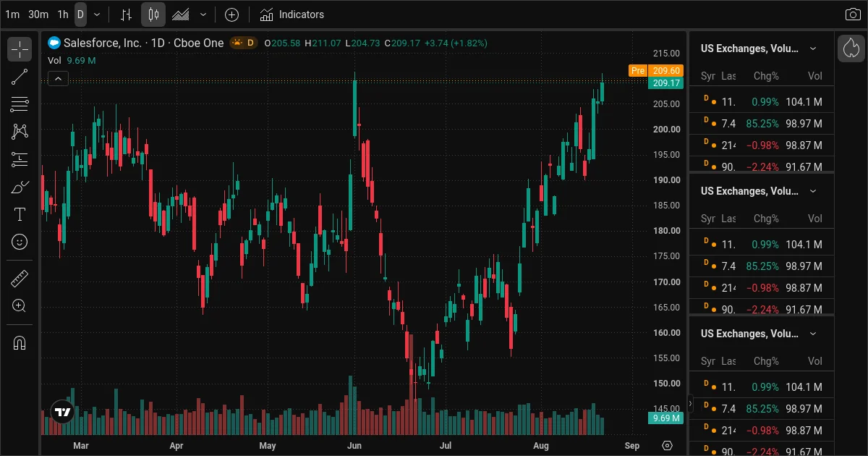Collapse the right side panel handle
868x456 pixels.
(690, 403)
